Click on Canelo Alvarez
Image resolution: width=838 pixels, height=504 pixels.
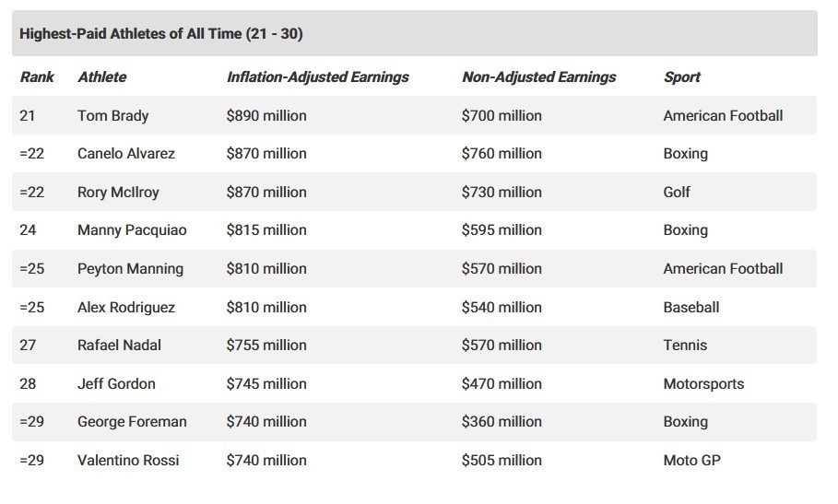click(125, 154)
